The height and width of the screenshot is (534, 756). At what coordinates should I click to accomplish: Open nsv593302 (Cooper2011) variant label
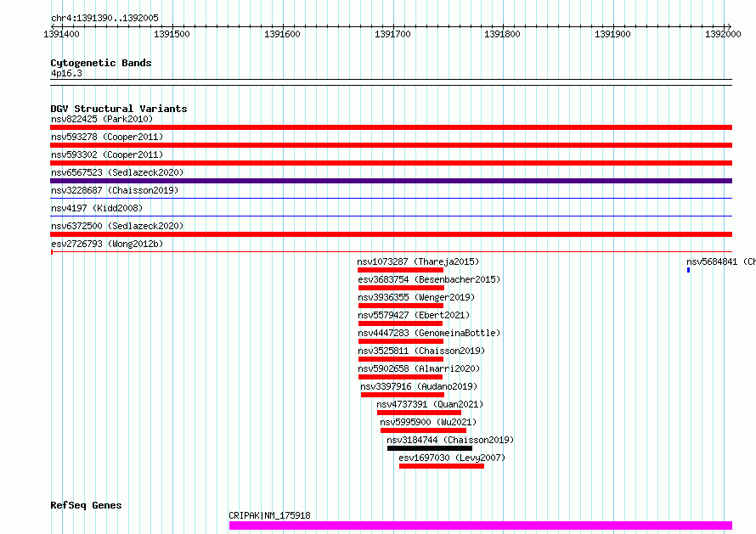coord(107,155)
